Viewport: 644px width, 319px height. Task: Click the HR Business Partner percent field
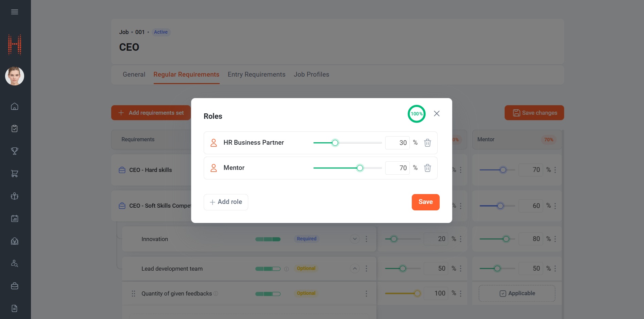397,143
